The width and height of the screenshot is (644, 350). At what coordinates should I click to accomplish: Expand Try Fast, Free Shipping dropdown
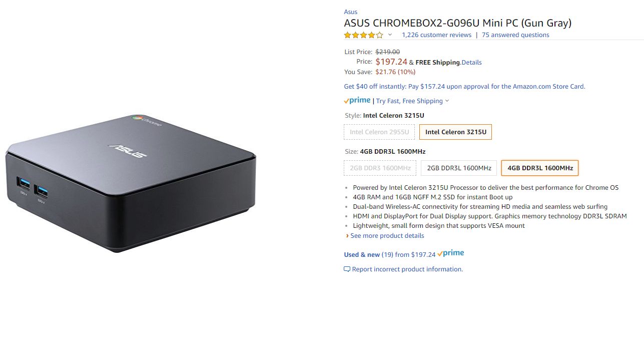click(x=447, y=101)
